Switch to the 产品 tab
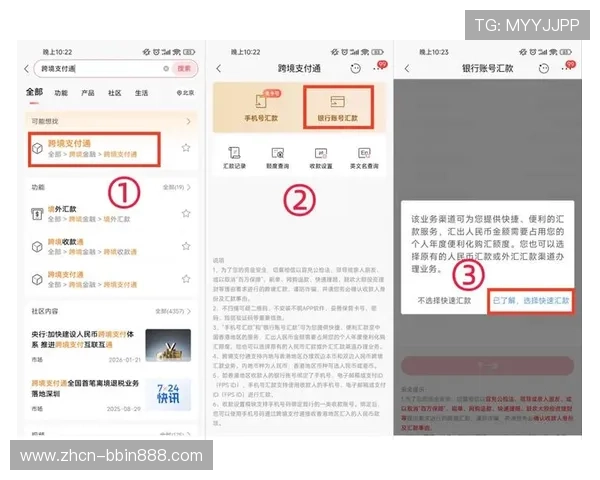Image resolution: width=600 pixels, height=480 pixels. pos(88,93)
